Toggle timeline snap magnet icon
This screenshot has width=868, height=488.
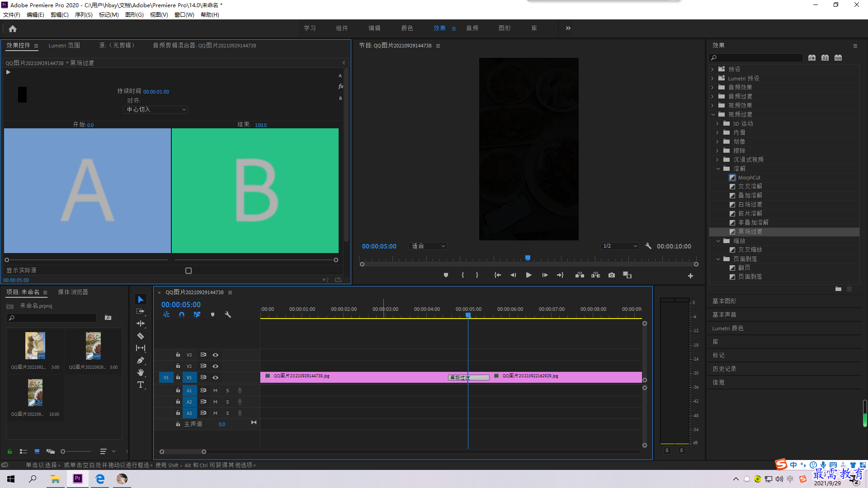182,314
